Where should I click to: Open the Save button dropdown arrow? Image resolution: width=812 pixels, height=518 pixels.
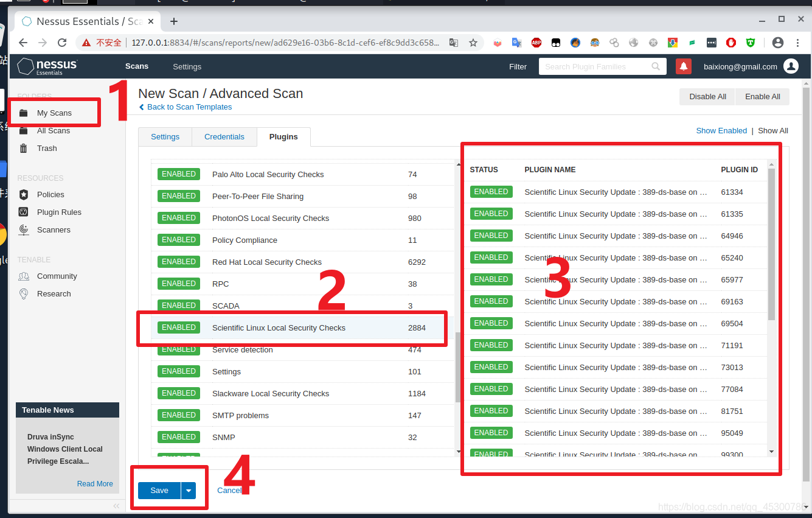[x=189, y=491]
